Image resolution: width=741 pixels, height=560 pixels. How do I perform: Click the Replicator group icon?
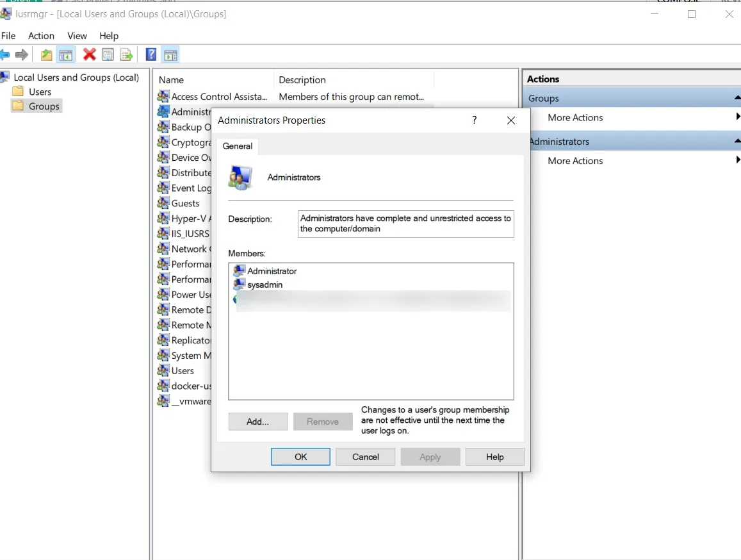pyautogui.click(x=163, y=340)
